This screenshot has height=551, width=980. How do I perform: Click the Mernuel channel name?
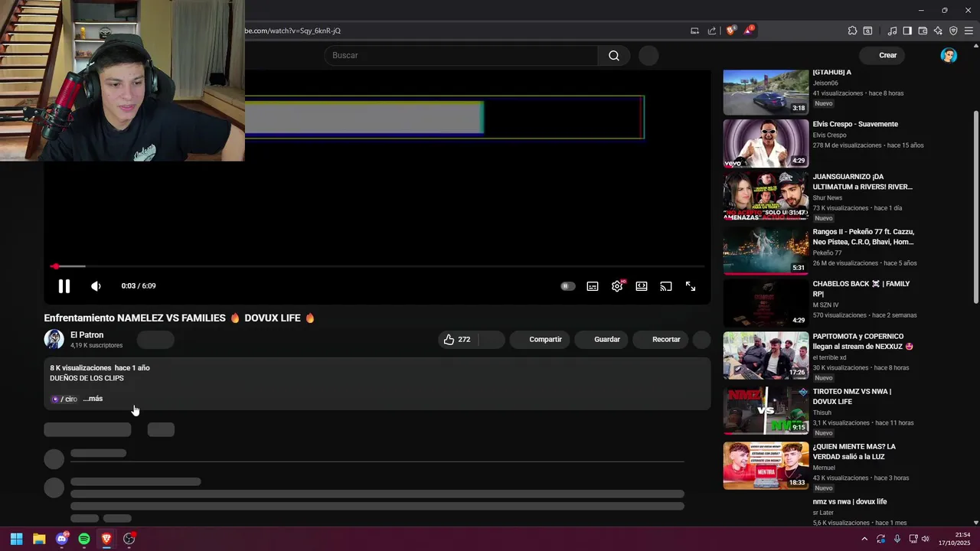824,468
